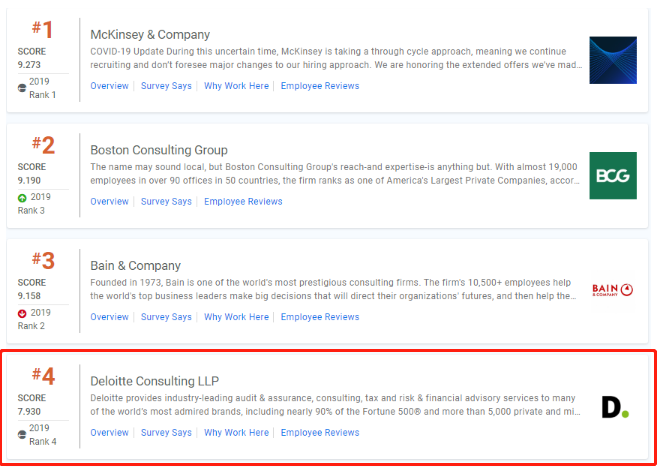The height and width of the screenshot is (467, 658).
Task: Open McKinsey Overview link
Action: coord(110,86)
